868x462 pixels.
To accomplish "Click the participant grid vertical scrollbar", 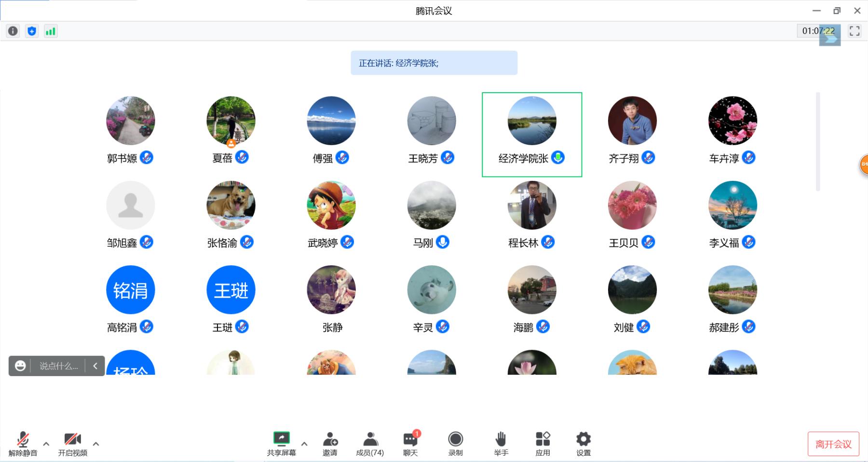I will (x=818, y=141).
